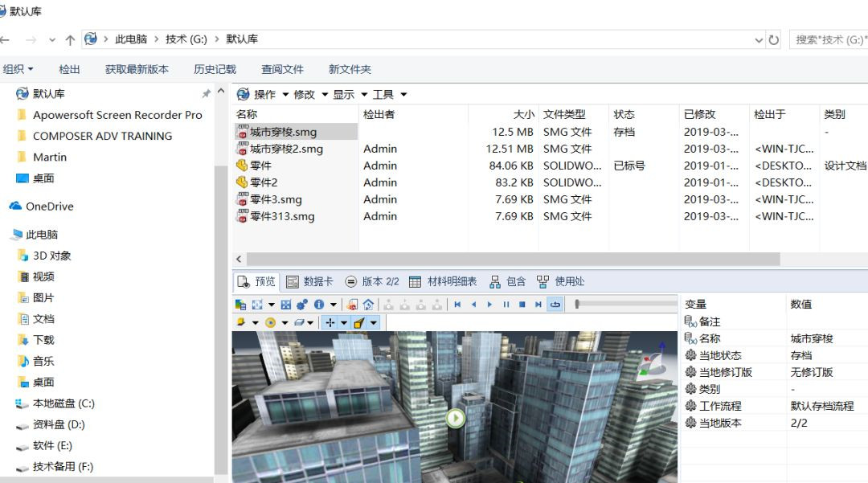
Task: Select OneDrive in the navigation pane
Action: coord(49,207)
